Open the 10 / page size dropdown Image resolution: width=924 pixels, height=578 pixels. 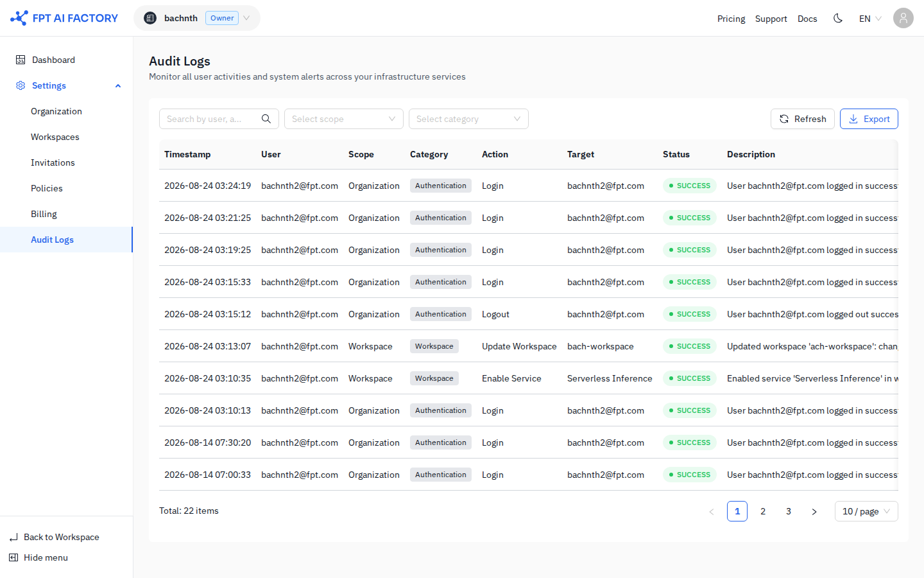(866, 511)
